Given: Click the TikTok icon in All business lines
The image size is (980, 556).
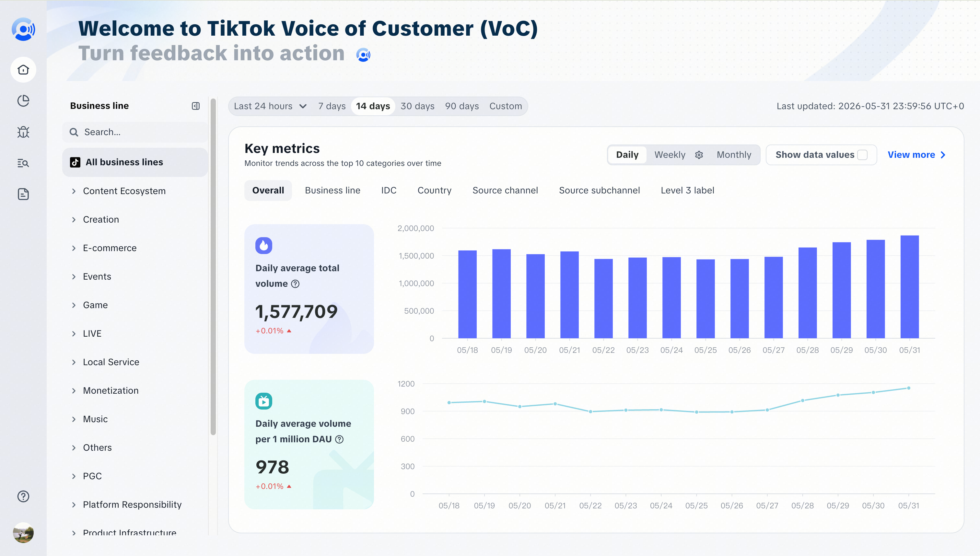Looking at the screenshot, I should click(75, 162).
